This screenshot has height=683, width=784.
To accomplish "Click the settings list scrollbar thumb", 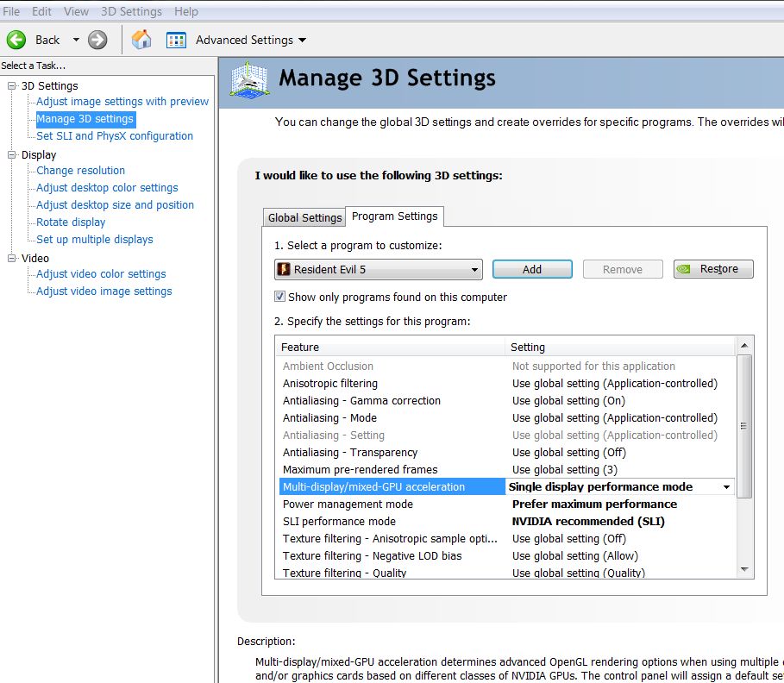I will 744,427.
